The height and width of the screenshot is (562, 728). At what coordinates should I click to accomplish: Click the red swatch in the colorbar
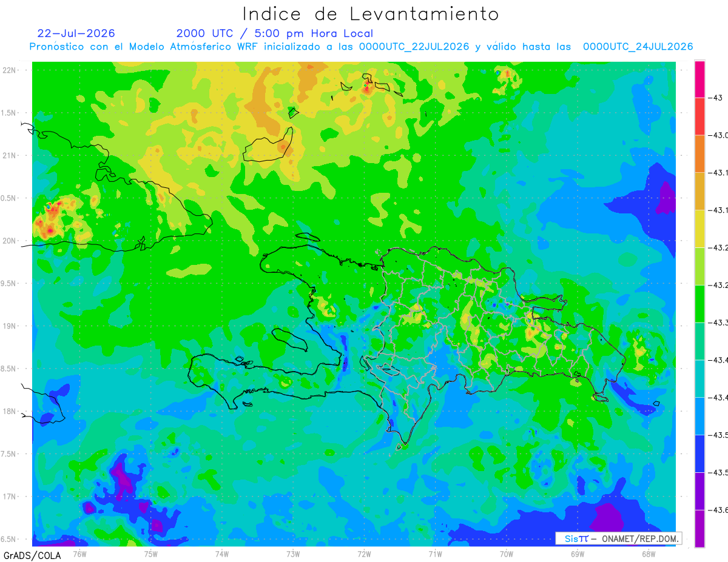(x=699, y=116)
